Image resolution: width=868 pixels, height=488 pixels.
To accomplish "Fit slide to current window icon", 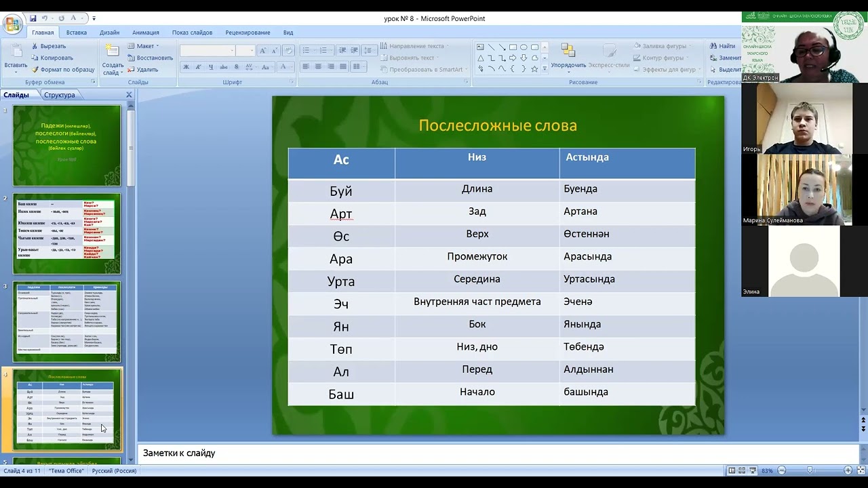I will click(x=860, y=470).
